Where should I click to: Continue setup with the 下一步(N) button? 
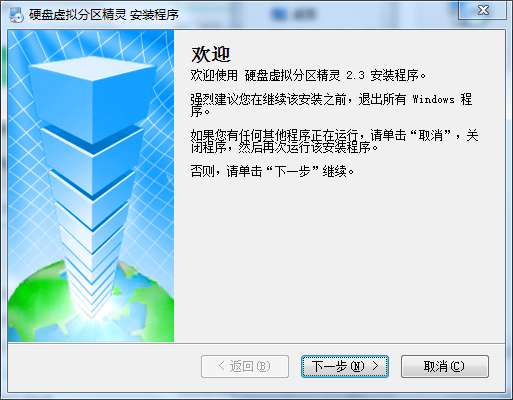[x=345, y=366]
